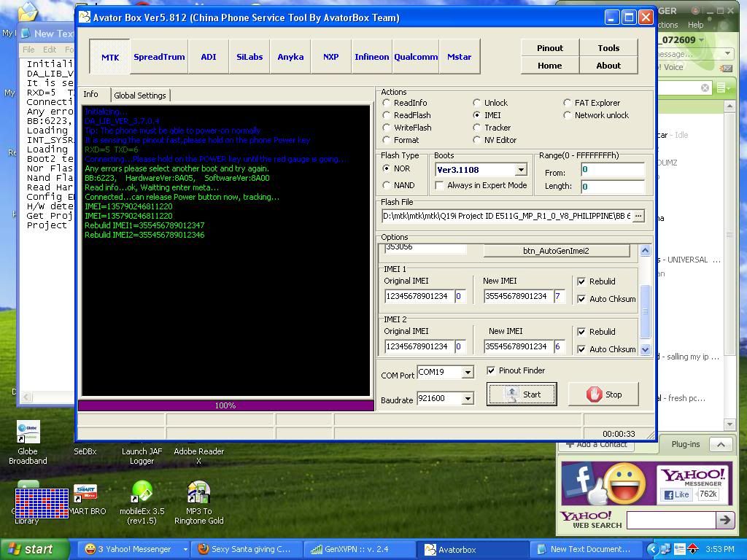The width and height of the screenshot is (747, 560).
Task: Click the 100% progress bar
Action: coord(225,405)
